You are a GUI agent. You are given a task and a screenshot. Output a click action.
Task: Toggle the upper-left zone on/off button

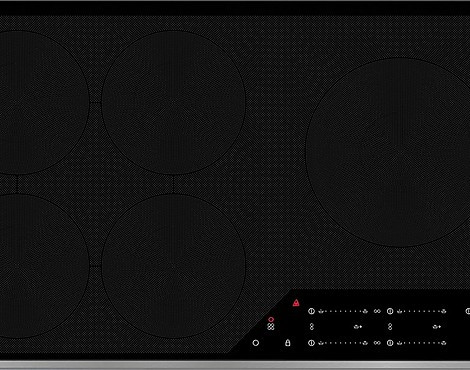point(311,311)
